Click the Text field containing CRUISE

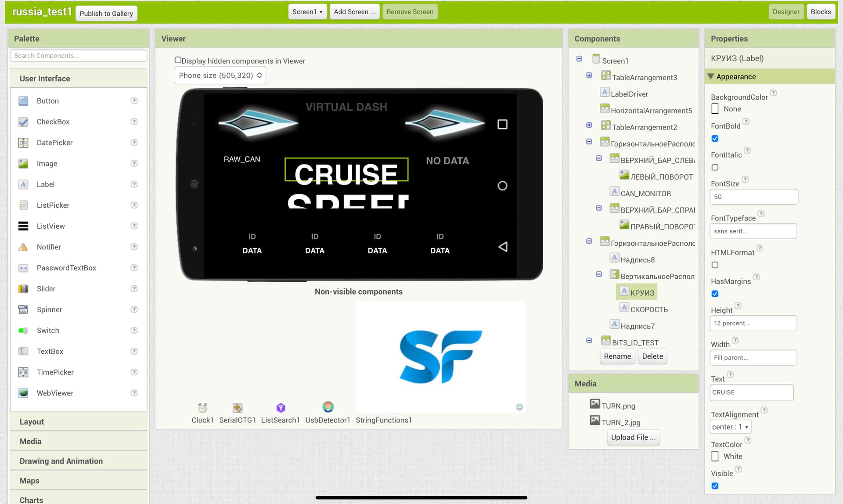coord(751,392)
